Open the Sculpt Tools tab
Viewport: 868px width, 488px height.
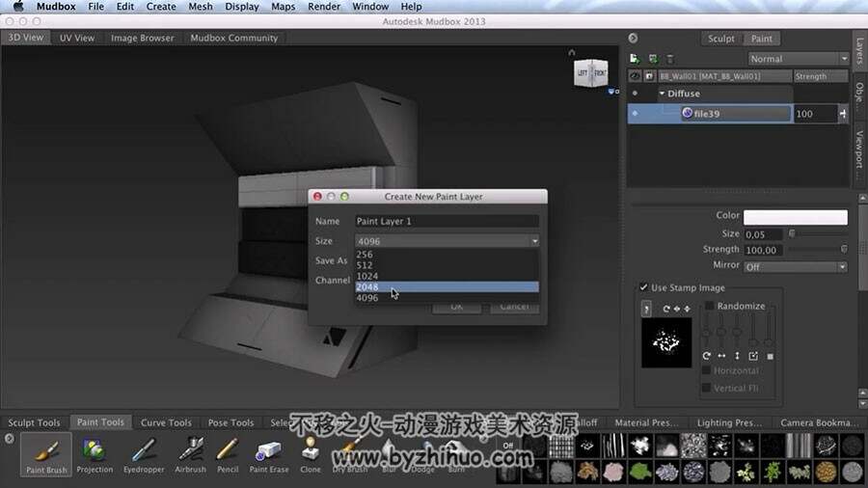tap(34, 422)
